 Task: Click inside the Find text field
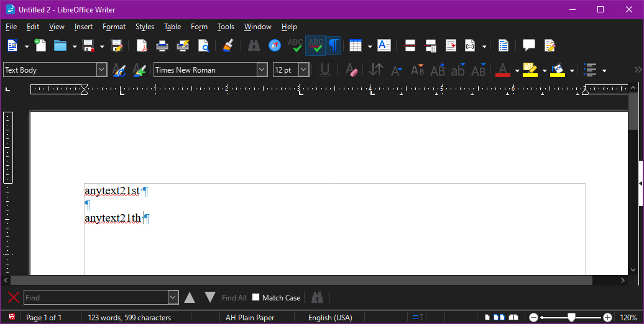pyautogui.click(x=96, y=297)
